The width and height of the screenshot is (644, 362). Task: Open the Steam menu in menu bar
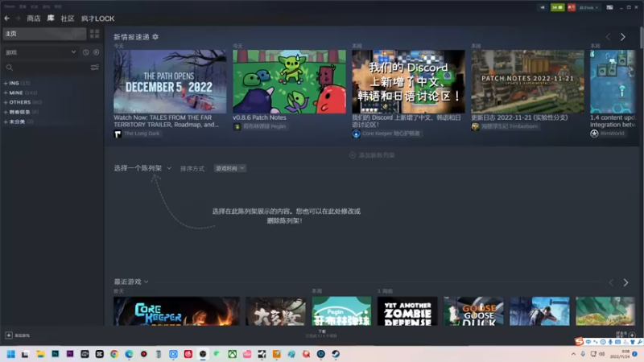pyautogui.click(x=10, y=6)
